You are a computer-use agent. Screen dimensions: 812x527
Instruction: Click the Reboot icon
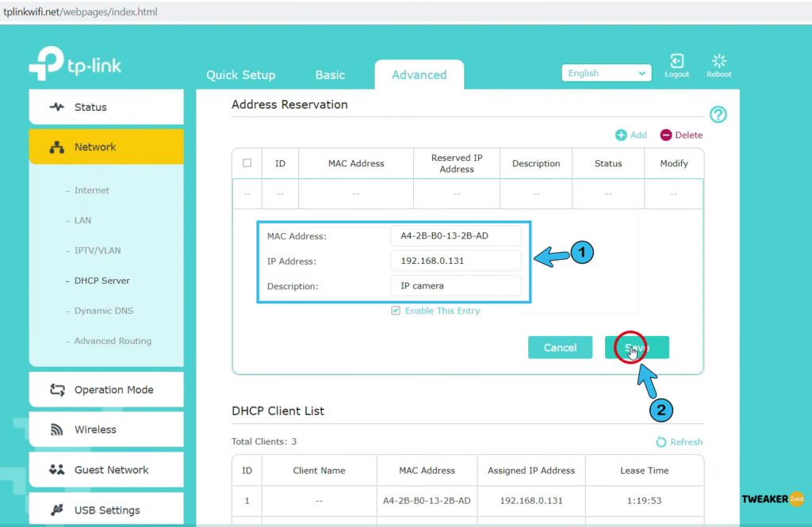click(x=718, y=61)
